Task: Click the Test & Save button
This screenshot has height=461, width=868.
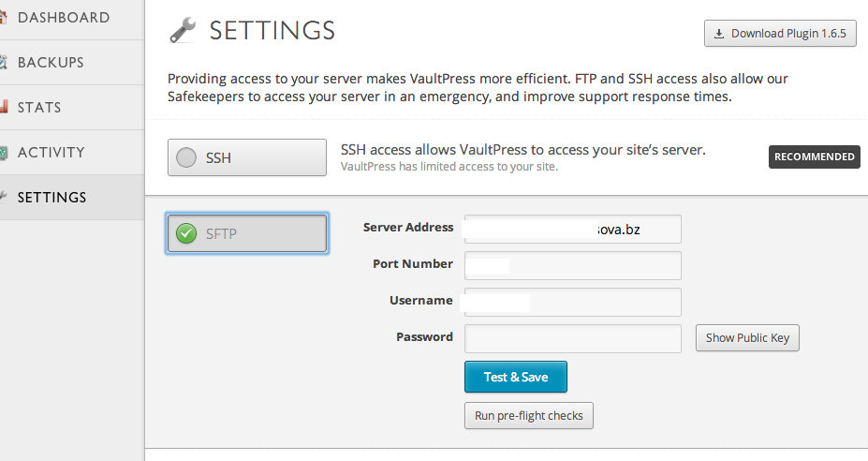Action: coord(516,377)
